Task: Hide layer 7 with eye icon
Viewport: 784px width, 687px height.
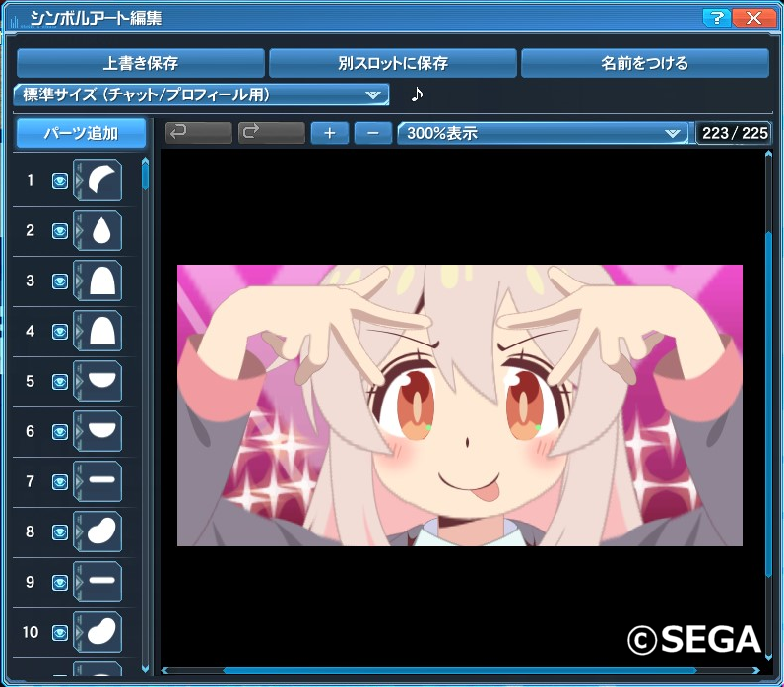Action: point(60,482)
